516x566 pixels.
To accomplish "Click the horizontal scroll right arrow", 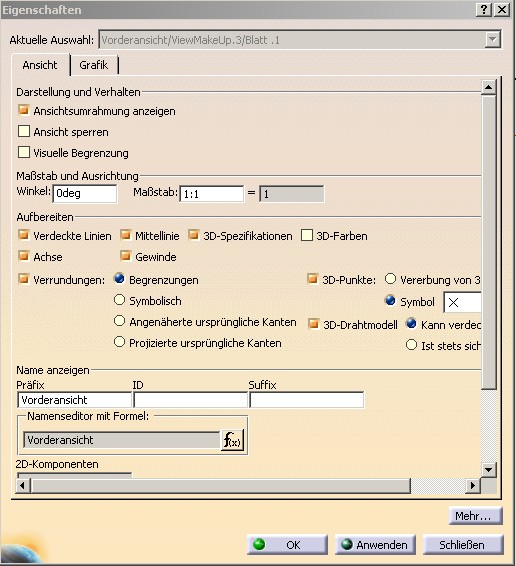I will click(x=472, y=486).
